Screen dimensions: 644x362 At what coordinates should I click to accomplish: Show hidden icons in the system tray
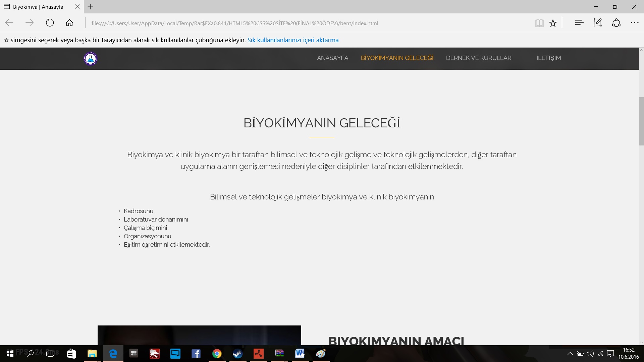click(x=570, y=354)
